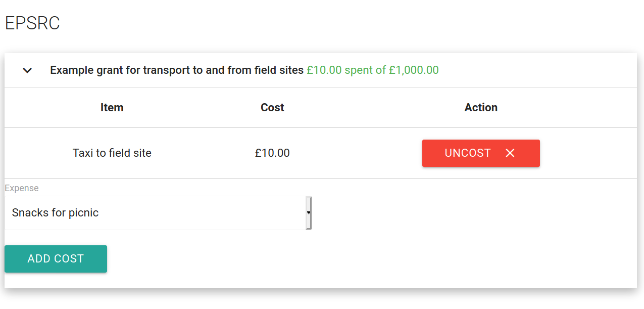
Task: Click the EPSRC page heading
Action: [32, 22]
